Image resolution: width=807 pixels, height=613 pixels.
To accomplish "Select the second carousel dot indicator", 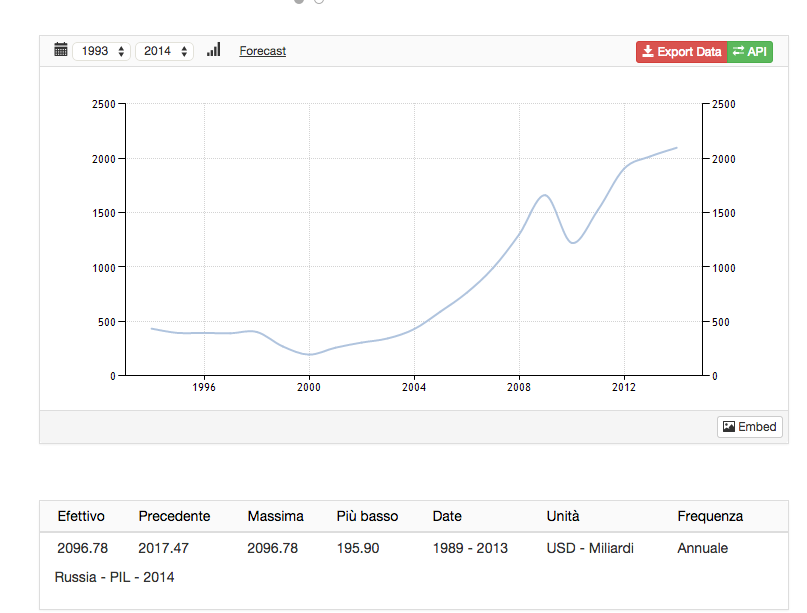I will (x=319, y=1).
